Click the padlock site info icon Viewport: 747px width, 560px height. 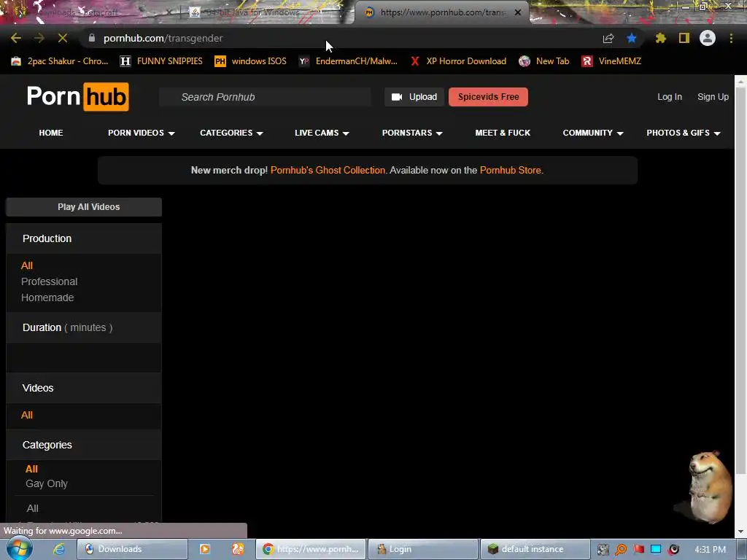click(x=92, y=38)
